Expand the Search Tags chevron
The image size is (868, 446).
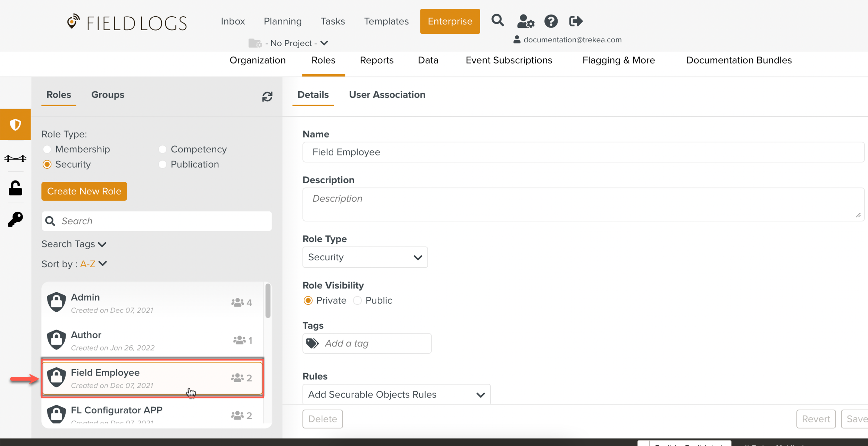tap(102, 244)
